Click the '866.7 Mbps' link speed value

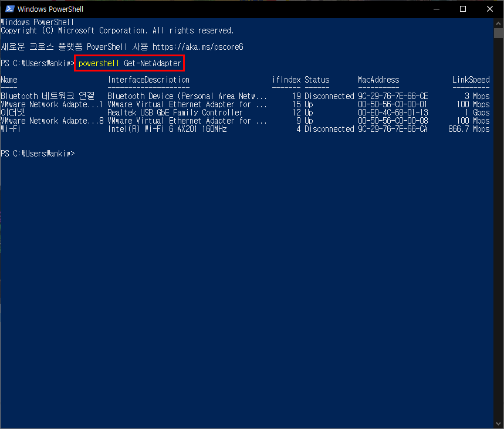pos(469,129)
